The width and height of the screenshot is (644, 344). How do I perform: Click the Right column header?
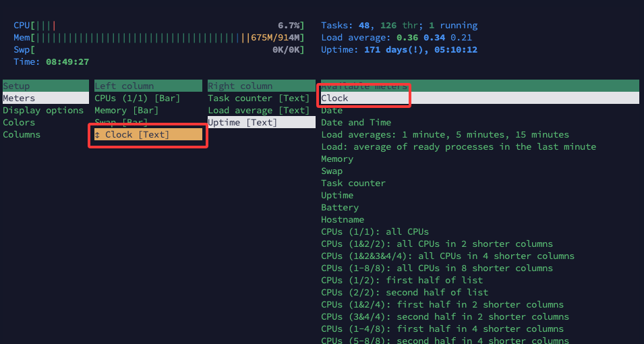coord(240,86)
